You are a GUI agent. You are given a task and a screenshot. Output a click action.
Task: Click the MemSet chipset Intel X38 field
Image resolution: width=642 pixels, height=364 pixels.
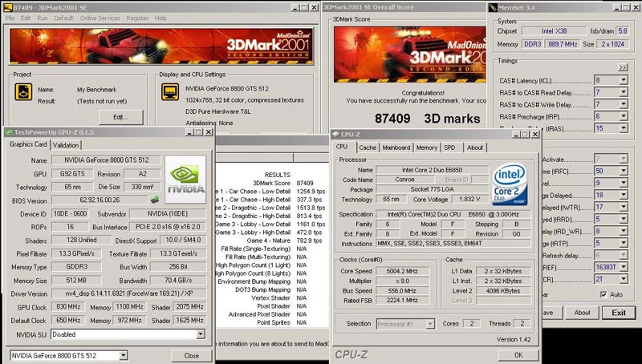click(x=554, y=31)
